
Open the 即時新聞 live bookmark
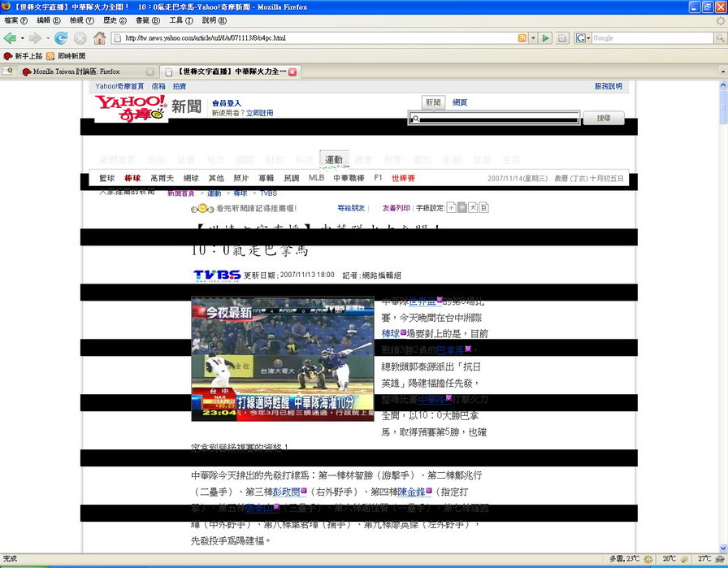[x=66, y=56]
